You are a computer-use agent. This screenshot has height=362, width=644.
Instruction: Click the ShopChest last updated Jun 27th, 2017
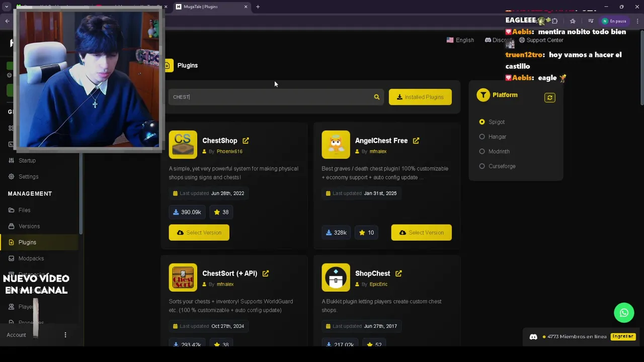[361, 326]
